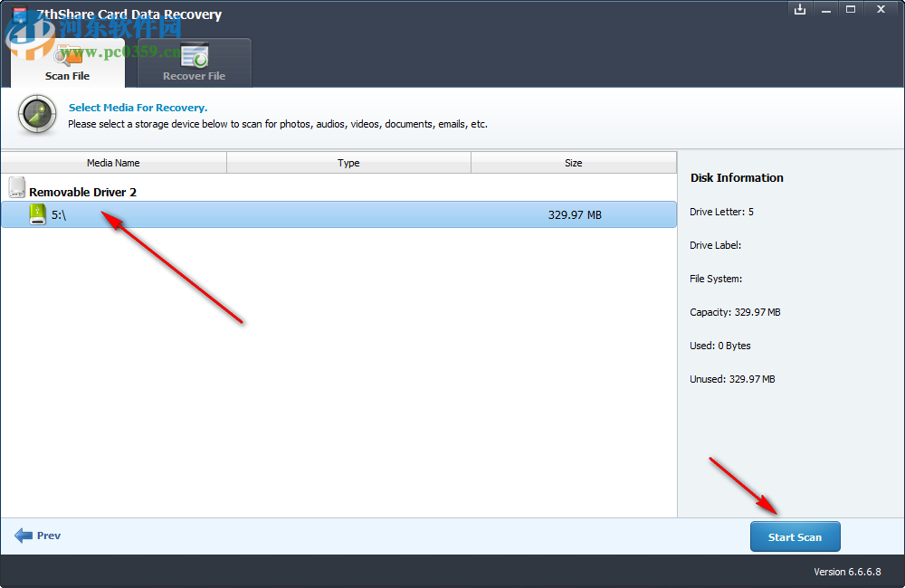Click the Capacity: 329.97 MB text
The height and width of the screenshot is (588, 905).
tap(735, 312)
